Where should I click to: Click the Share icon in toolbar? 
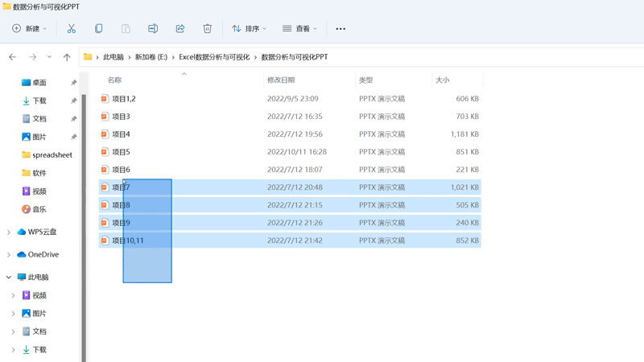[x=180, y=28]
